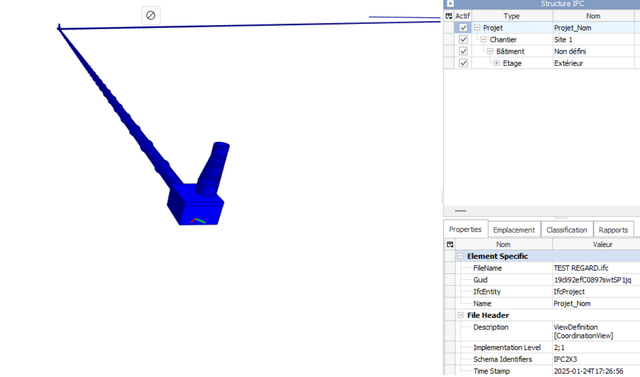Sort by the Actif column header
This screenshot has width=640, height=377.
(x=462, y=16)
